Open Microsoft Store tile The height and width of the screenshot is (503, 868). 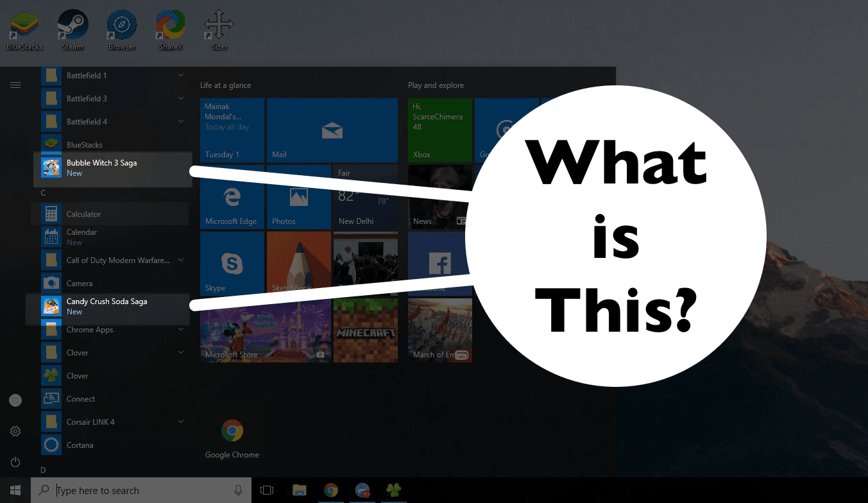point(266,330)
